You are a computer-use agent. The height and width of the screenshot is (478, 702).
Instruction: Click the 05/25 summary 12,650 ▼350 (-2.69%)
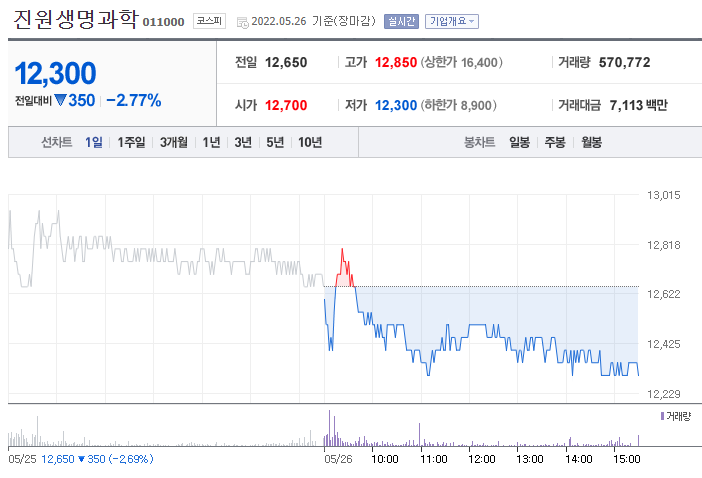point(97,459)
